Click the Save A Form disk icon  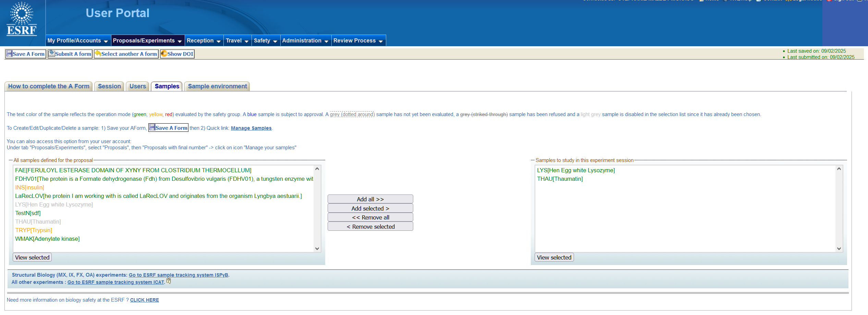9,53
